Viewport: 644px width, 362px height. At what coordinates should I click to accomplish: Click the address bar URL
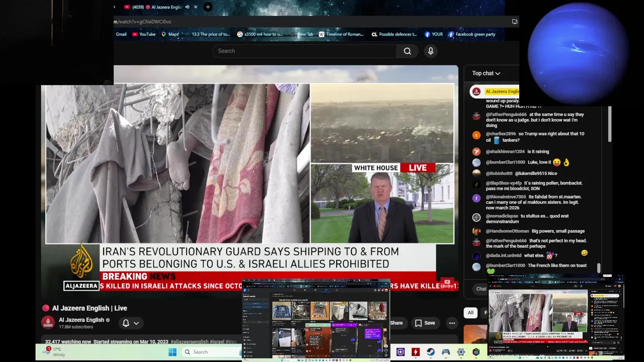pyautogui.click(x=142, y=22)
